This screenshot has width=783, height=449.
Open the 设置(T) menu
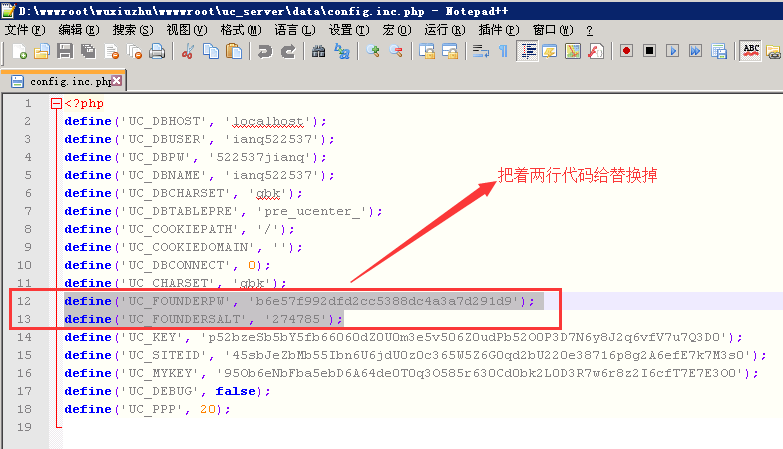point(349,30)
